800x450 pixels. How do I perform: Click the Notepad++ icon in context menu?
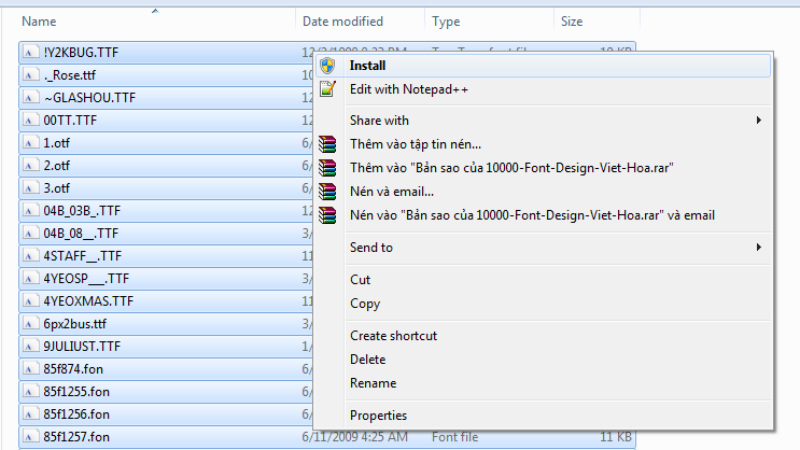[327, 90]
